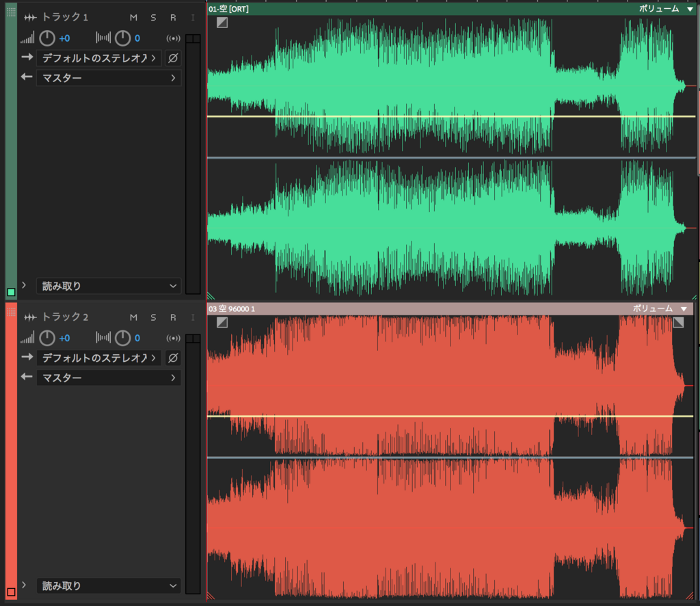Click red color swatch of Track 2
Screen dimensions: 700x606
tap(11, 592)
